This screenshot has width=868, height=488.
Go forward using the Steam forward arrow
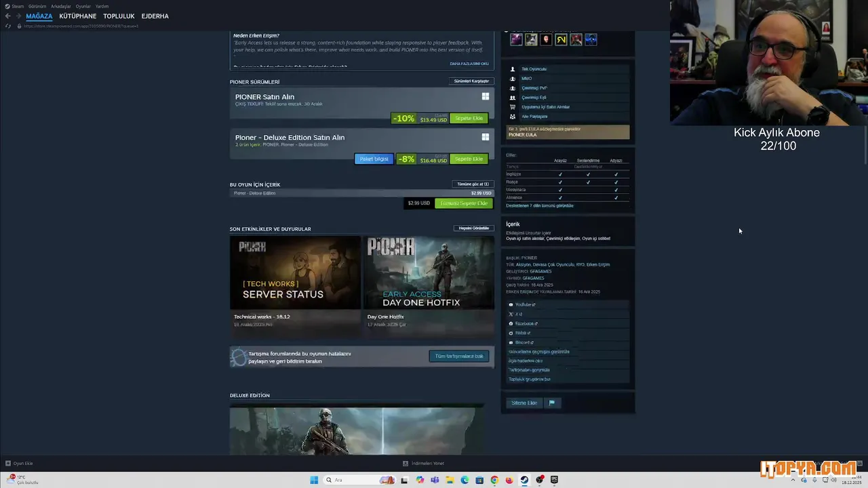click(18, 16)
